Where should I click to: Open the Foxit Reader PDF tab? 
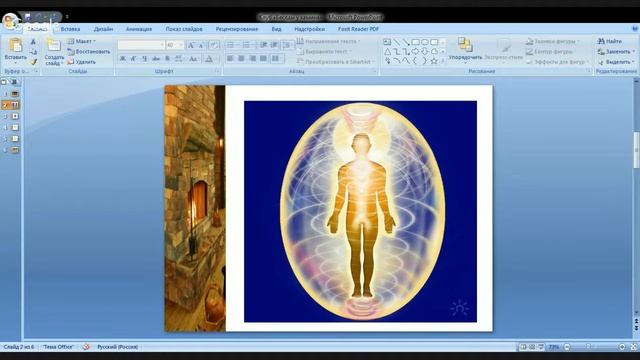coord(358,29)
